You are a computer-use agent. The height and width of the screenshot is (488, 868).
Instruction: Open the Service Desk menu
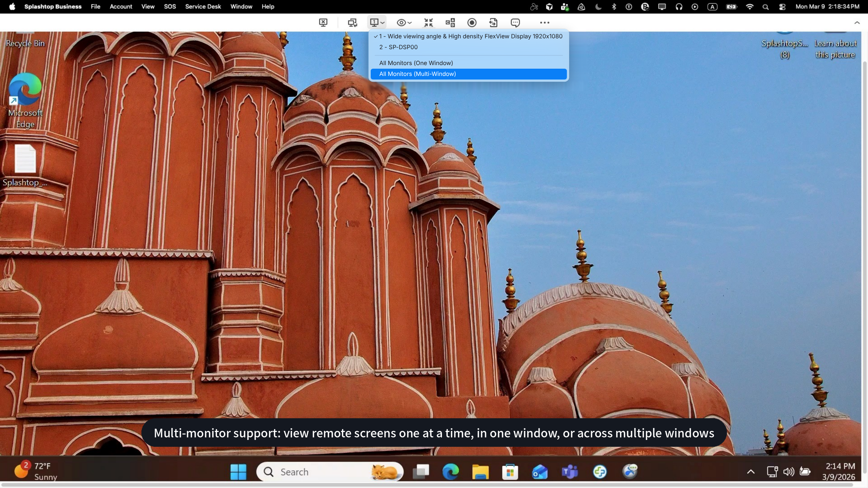coord(203,7)
